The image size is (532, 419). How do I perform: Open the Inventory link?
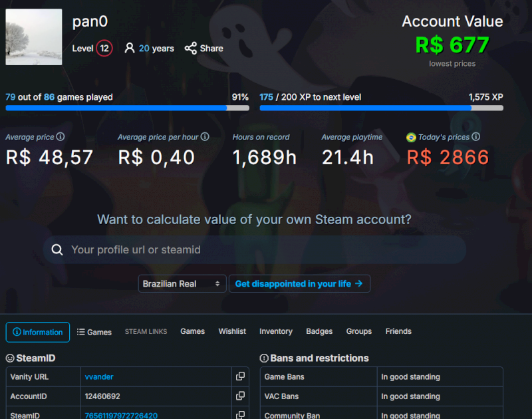tap(276, 331)
